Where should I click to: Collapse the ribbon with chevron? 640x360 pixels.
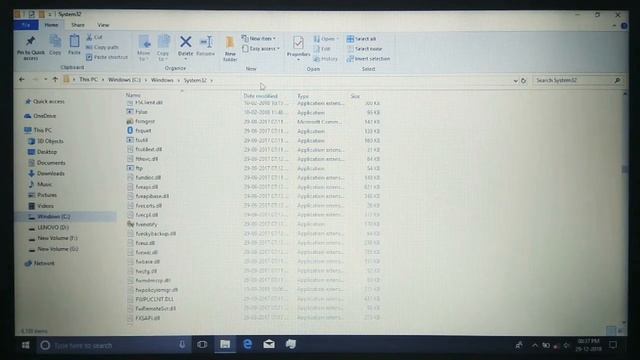[614, 26]
